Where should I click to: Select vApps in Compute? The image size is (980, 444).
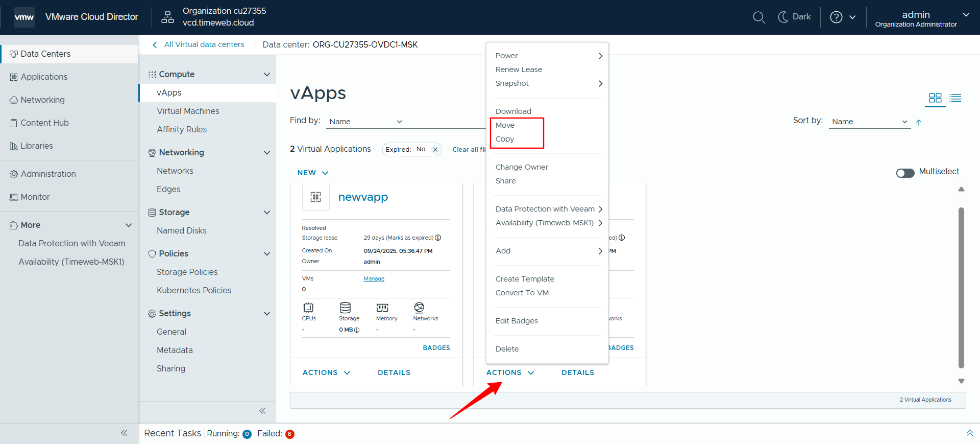[x=208, y=92]
